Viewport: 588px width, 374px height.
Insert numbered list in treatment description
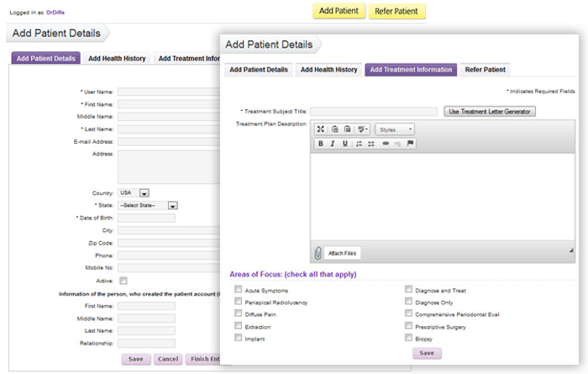(360, 144)
